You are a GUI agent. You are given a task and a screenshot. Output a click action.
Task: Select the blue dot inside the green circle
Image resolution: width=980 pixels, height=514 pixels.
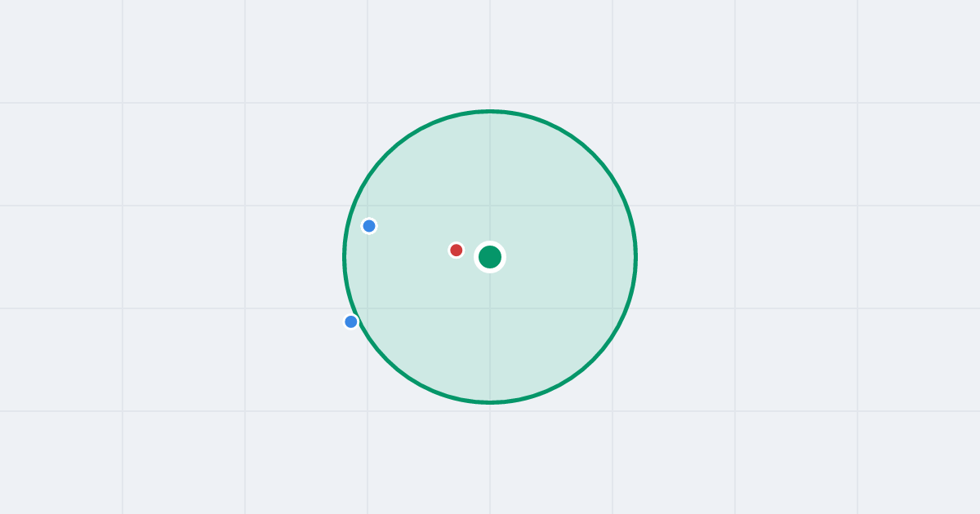tap(369, 226)
